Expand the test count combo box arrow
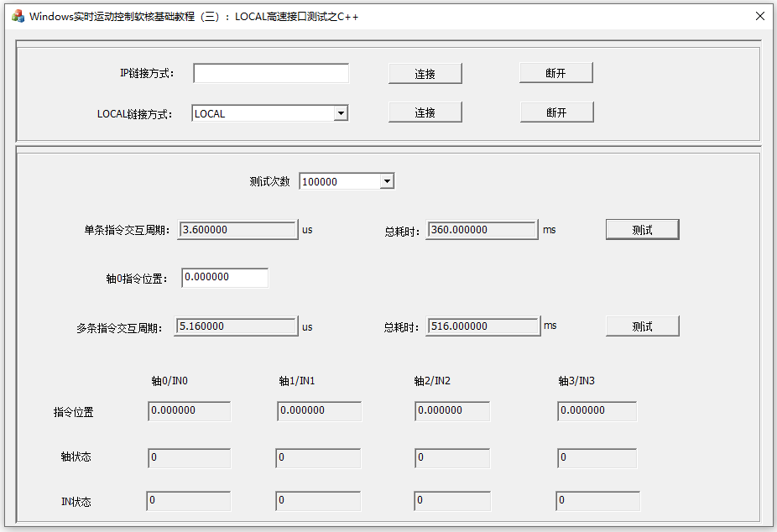The height and width of the screenshot is (532, 777). (x=387, y=180)
